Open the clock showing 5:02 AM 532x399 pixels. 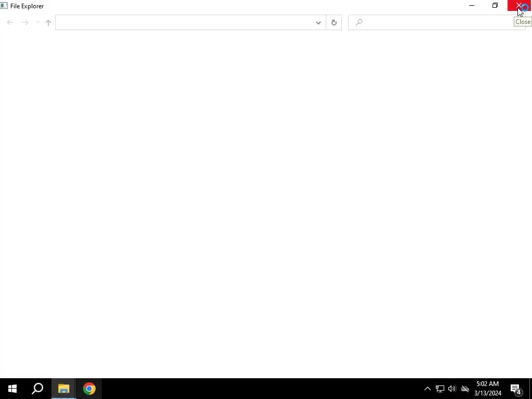(x=487, y=389)
